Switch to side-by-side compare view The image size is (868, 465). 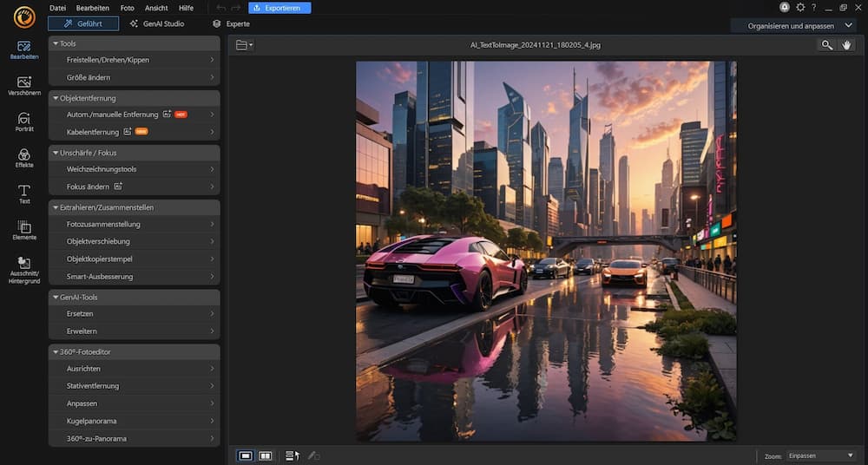pos(266,455)
